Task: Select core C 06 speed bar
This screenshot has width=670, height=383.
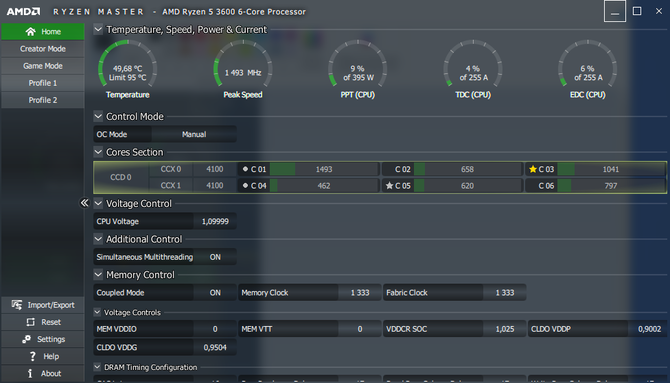Action: 611,186
